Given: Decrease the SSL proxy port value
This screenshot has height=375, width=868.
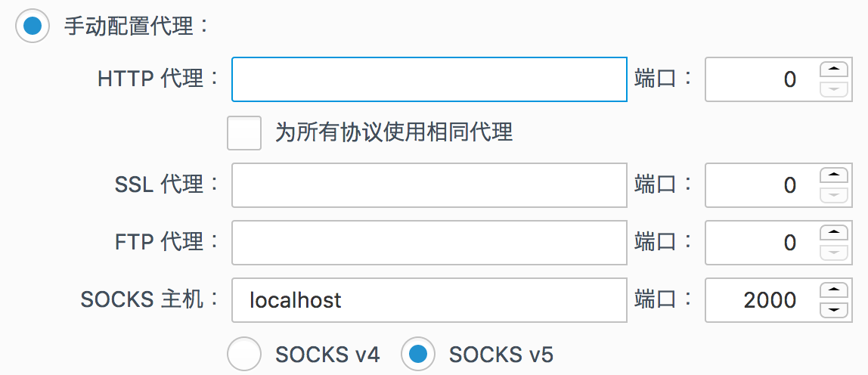Looking at the screenshot, I should (834, 194).
